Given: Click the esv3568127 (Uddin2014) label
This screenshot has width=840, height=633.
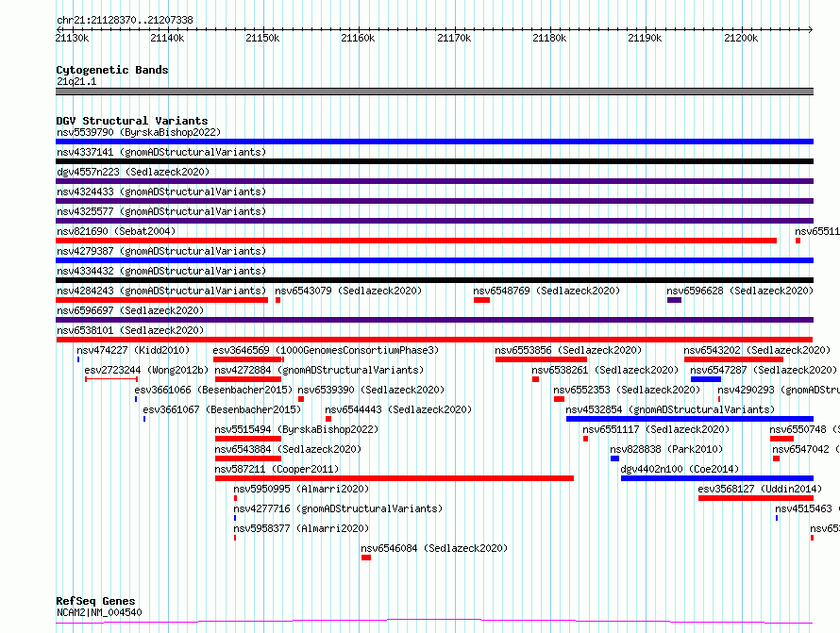Looking at the screenshot, I should point(760,489).
